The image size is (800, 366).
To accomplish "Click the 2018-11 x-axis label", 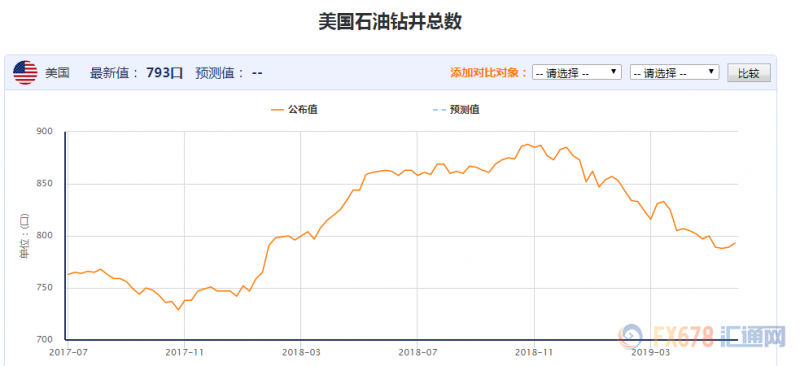I will (x=534, y=352).
